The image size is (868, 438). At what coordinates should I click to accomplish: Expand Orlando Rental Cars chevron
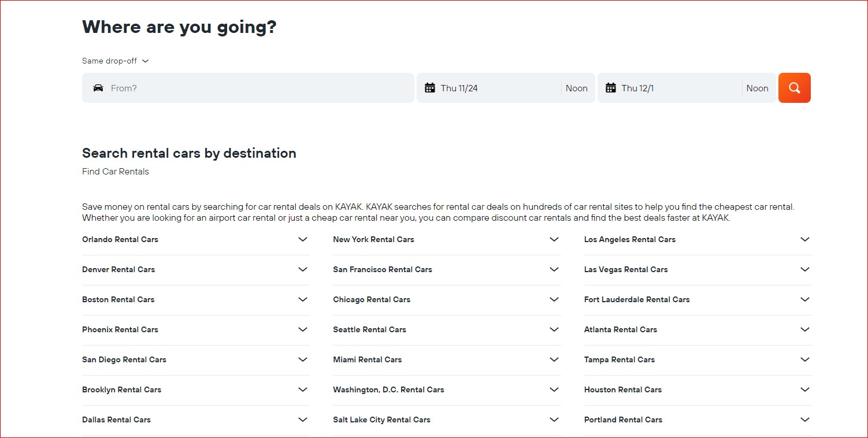[x=303, y=239]
